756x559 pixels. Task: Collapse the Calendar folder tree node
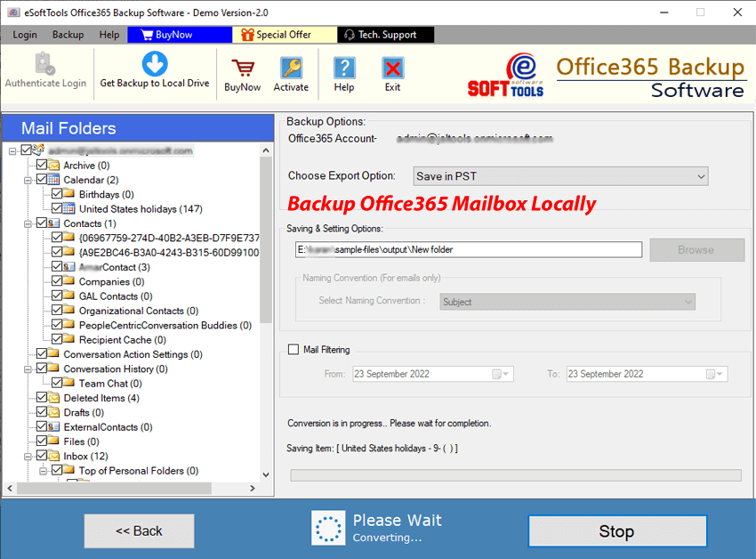pos(28,180)
